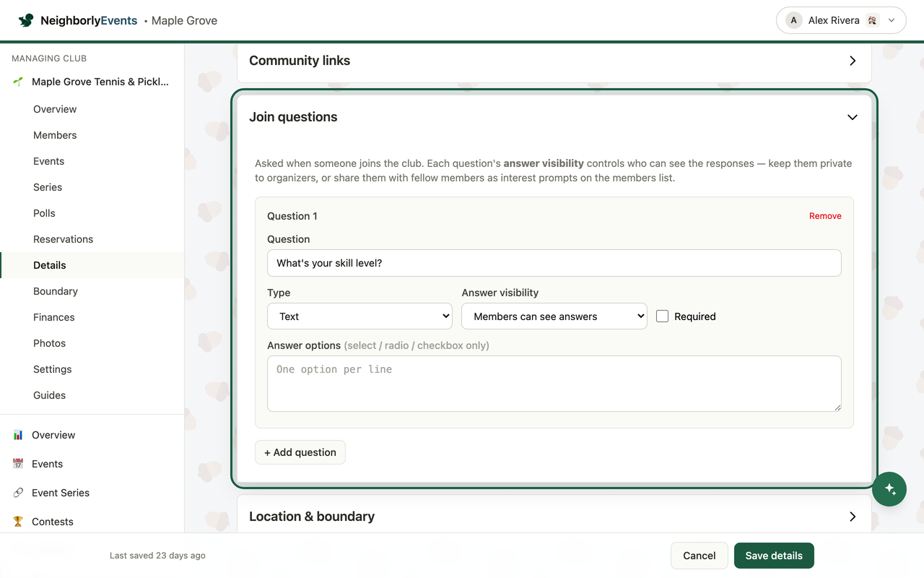Click the 'Last saved 23 days ago' text
The image size is (924, 578).
tap(157, 556)
